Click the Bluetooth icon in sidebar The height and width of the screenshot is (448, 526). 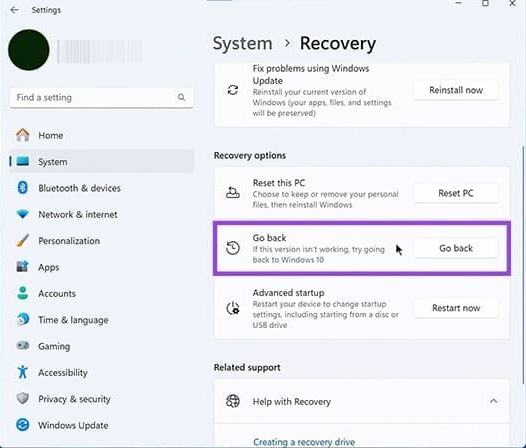click(22, 188)
